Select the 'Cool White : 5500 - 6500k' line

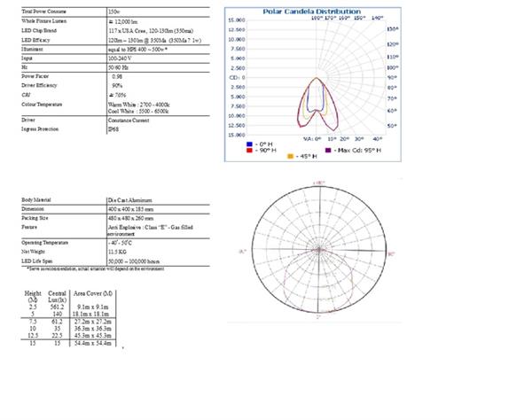tap(138, 111)
